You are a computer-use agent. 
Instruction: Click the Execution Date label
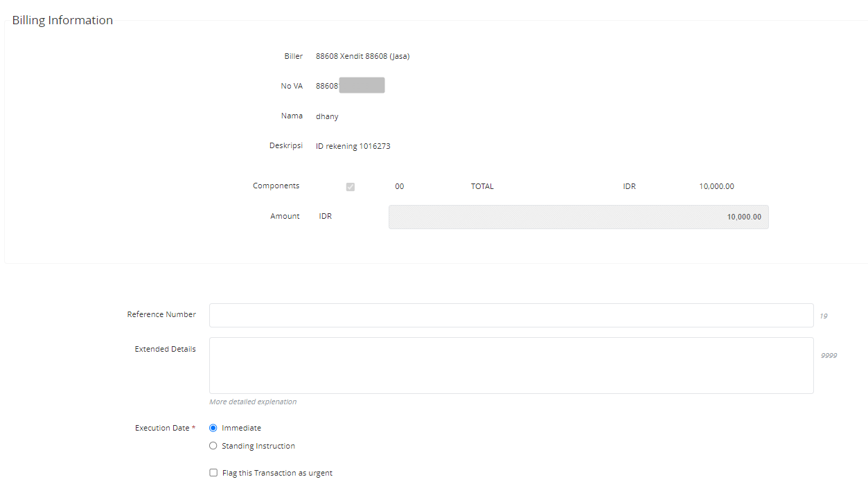(162, 428)
